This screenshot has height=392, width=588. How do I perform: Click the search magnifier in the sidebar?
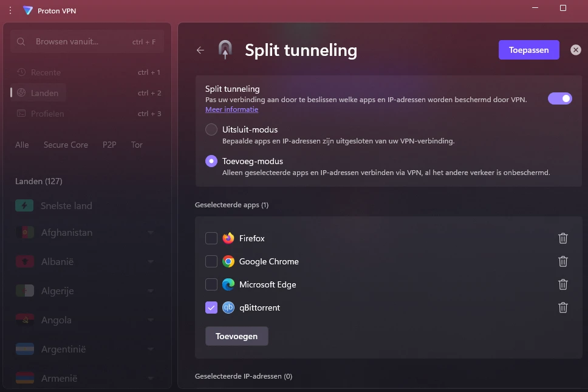pyautogui.click(x=21, y=41)
